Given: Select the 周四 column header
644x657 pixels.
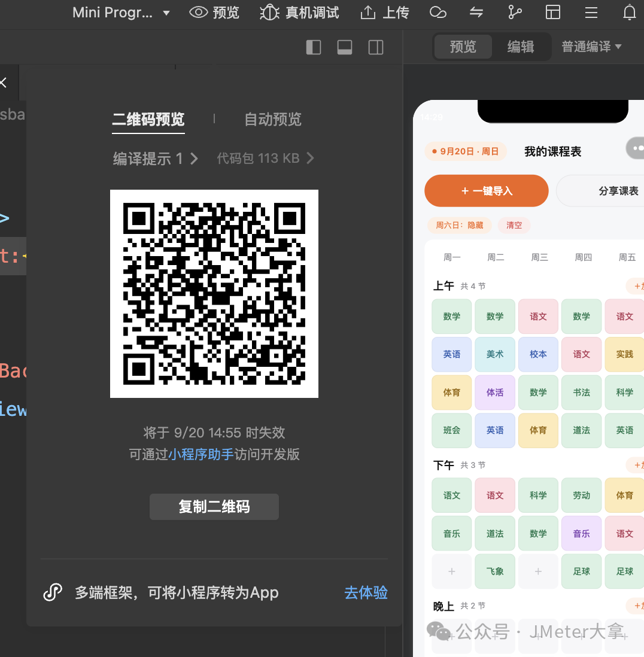Looking at the screenshot, I should click(x=583, y=257).
